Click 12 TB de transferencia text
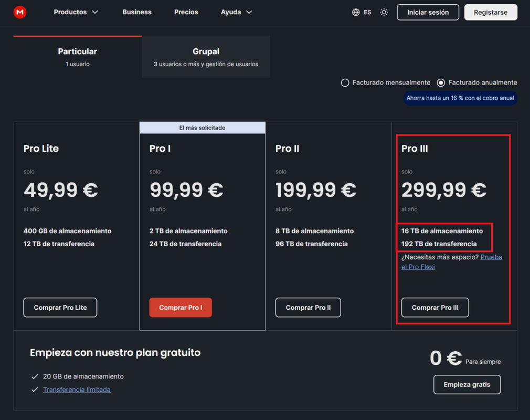 pyautogui.click(x=59, y=244)
